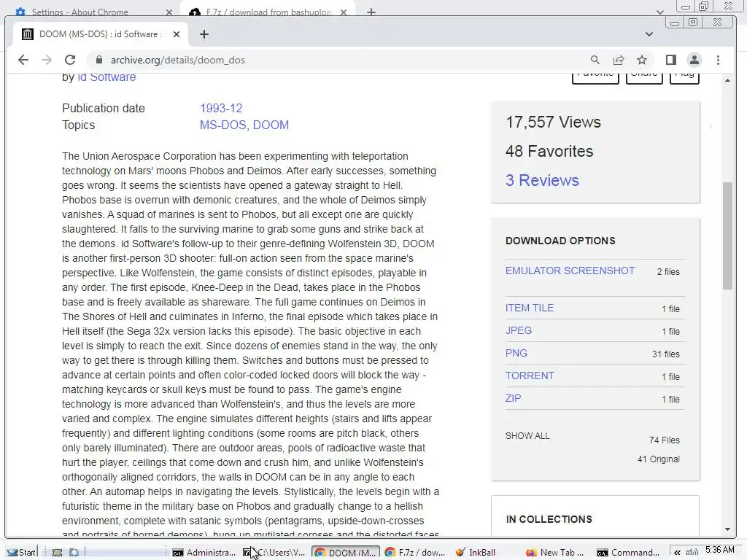This screenshot has height=560, width=747.
Task: Open Chrome side panel
Action: (671, 60)
